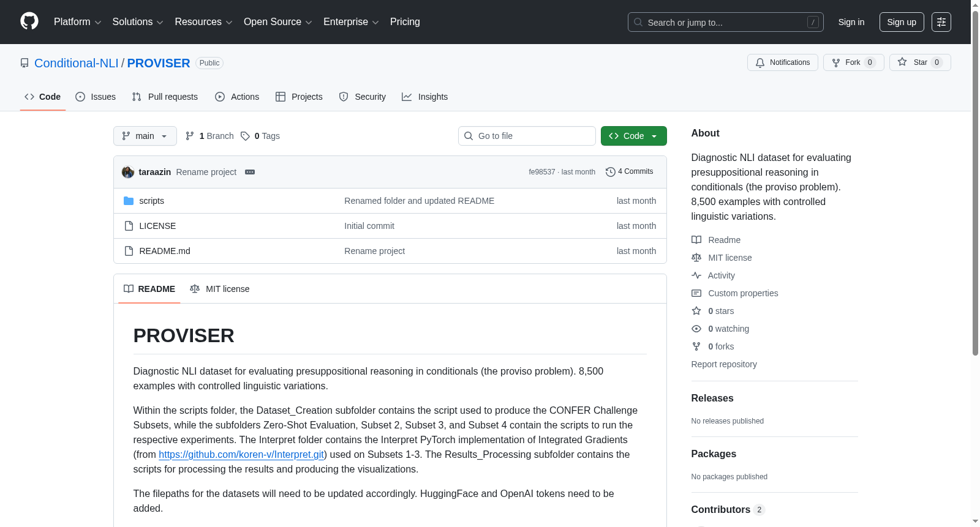Click the Packages heading
The width and height of the screenshot is (980, 527).
714,454
